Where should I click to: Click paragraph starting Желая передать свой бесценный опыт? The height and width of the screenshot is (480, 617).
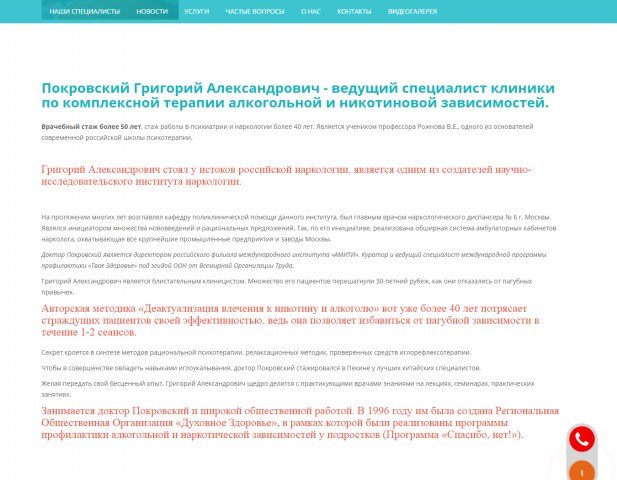288,389
